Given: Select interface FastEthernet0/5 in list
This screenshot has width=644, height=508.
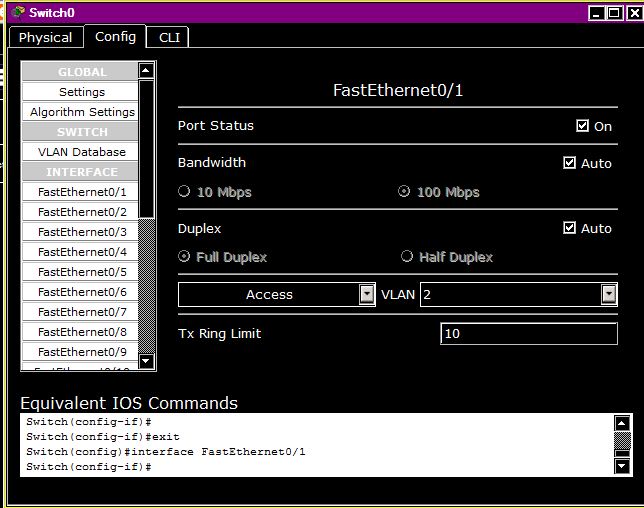Looking at the screenshot, I should pos(80,272).
